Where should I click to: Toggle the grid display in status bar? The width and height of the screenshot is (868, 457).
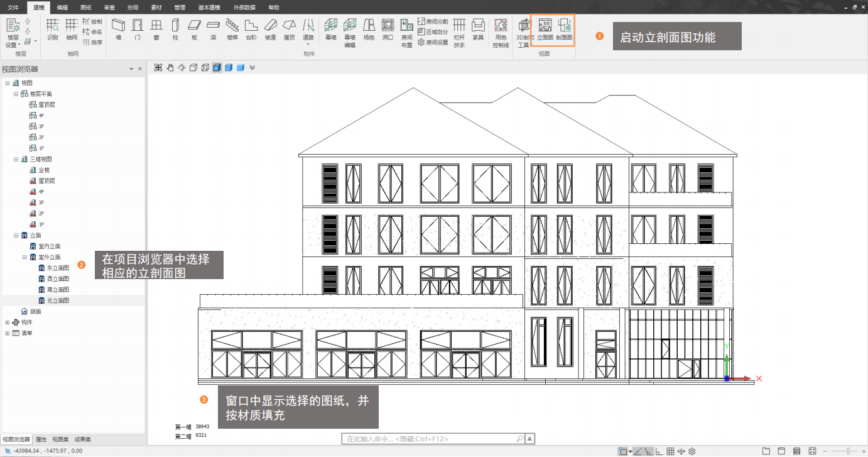coord(670,451)
